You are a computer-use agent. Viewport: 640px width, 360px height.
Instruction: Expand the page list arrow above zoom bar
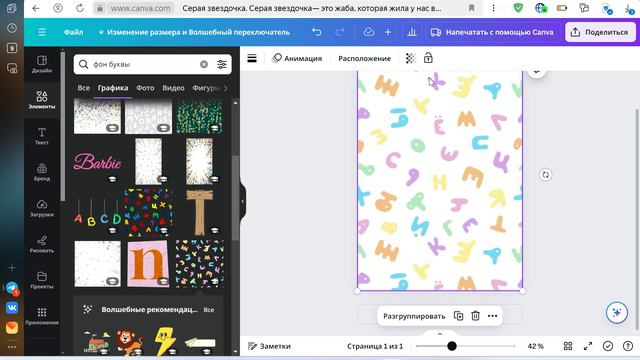pos(440,333)
